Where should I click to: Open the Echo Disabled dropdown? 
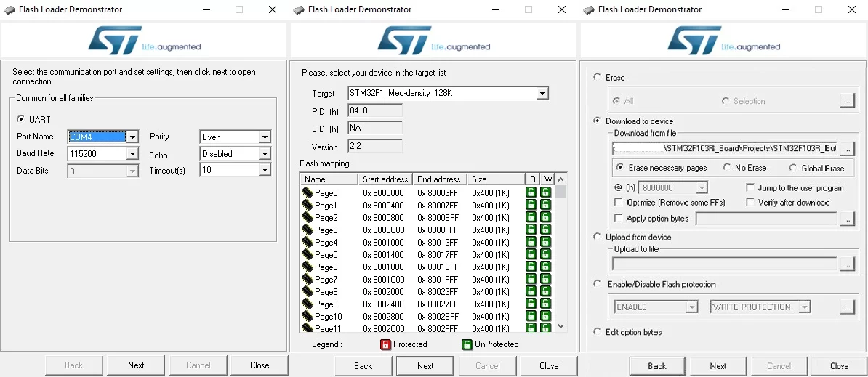coord(265,154)
